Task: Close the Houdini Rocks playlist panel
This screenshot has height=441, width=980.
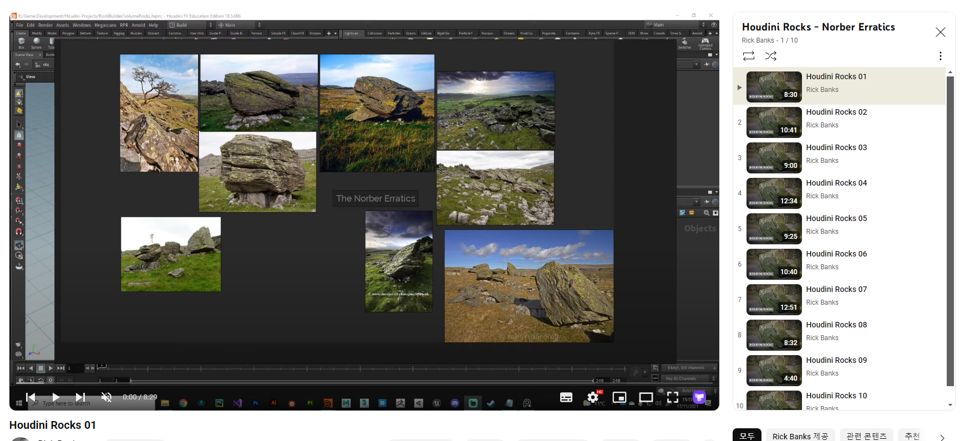Action: coord(940,32)
